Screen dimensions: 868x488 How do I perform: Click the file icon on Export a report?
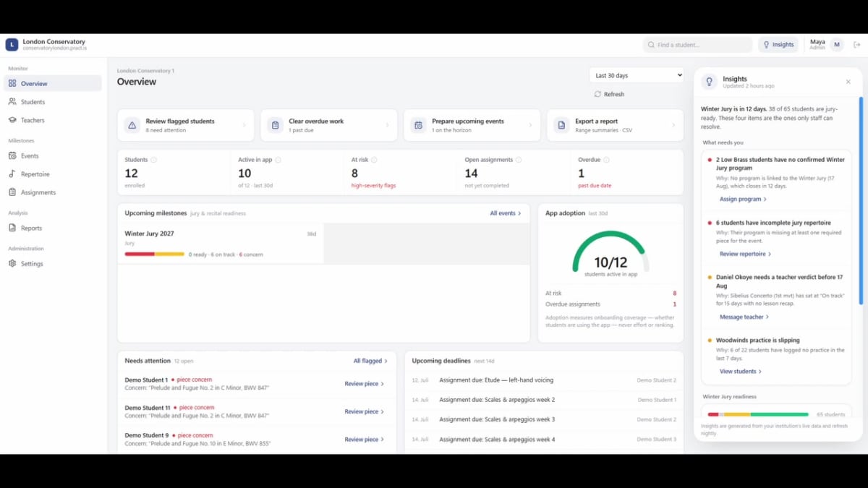click(x=561, y=125)
